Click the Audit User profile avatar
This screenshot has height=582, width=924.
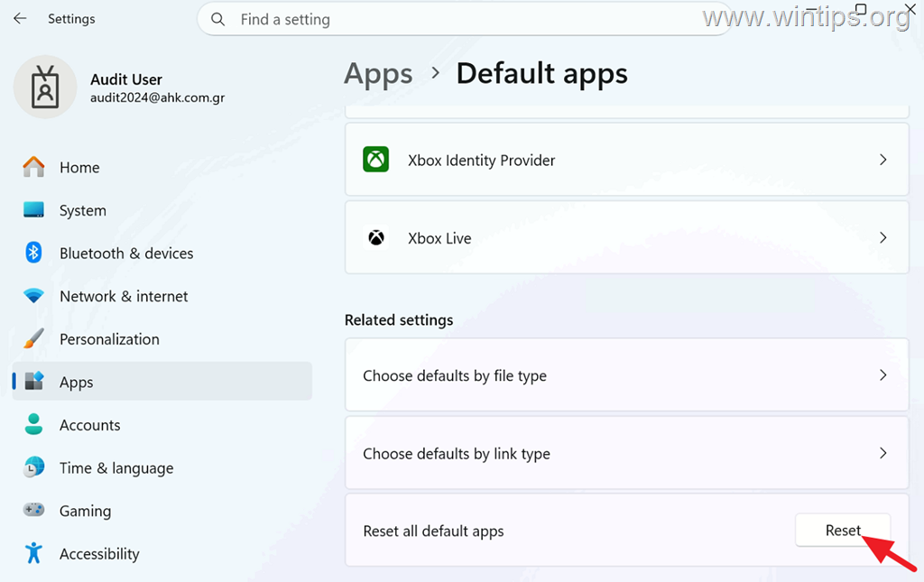tap(45, 88)
